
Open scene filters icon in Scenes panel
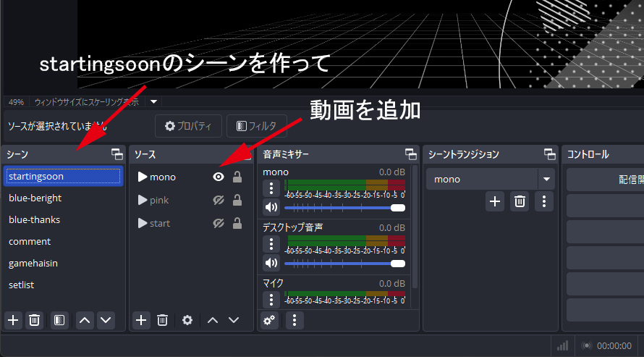[x=60, y=319]
